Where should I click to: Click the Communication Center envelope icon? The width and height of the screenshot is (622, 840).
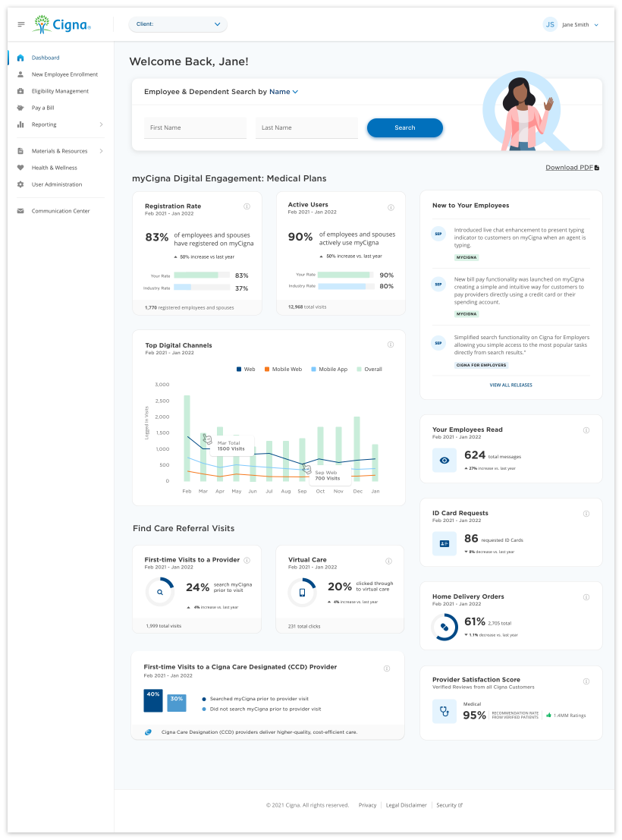click(x=20, y=211)
